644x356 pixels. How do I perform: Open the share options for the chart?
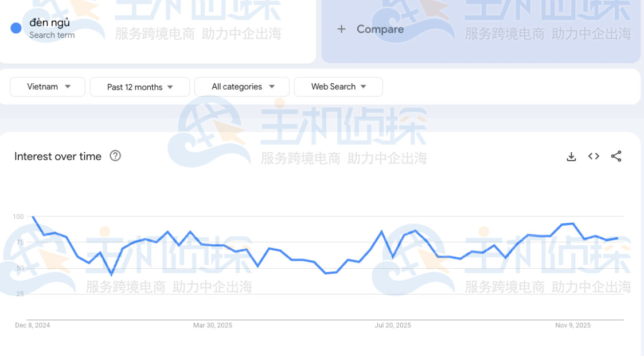(x=616, y=156)
